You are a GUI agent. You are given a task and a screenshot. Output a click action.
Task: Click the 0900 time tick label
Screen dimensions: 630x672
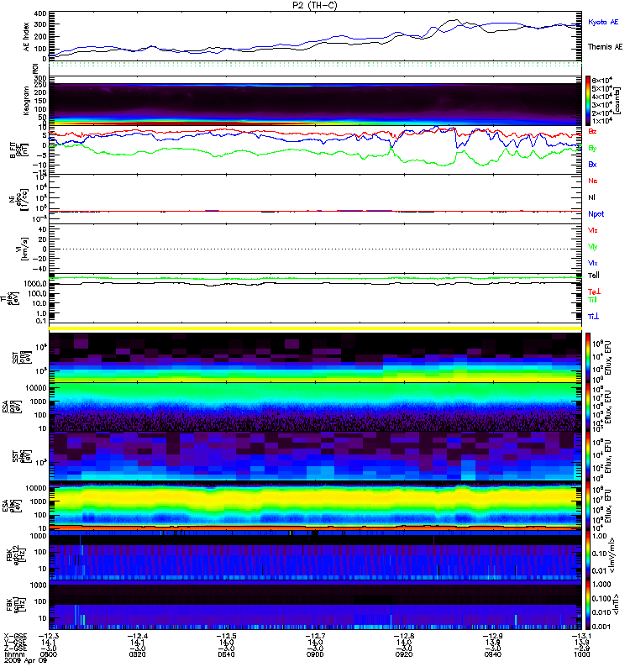coord(315,654)
